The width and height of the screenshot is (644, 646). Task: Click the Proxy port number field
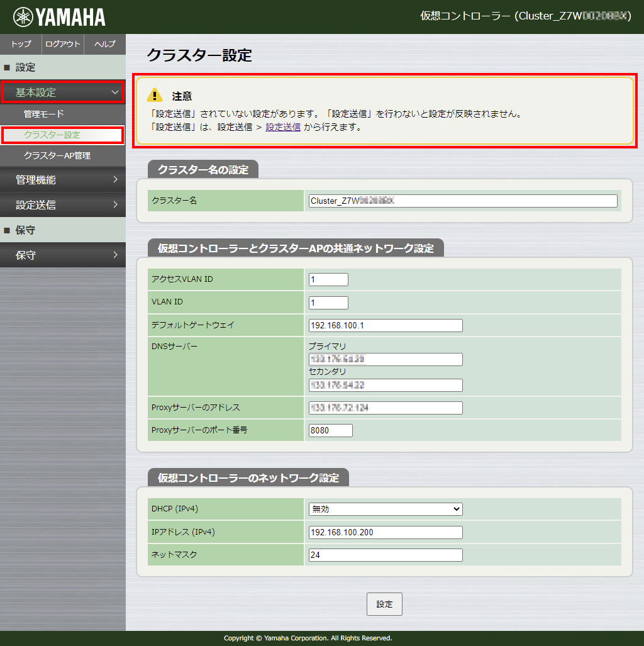click(331, 430)
